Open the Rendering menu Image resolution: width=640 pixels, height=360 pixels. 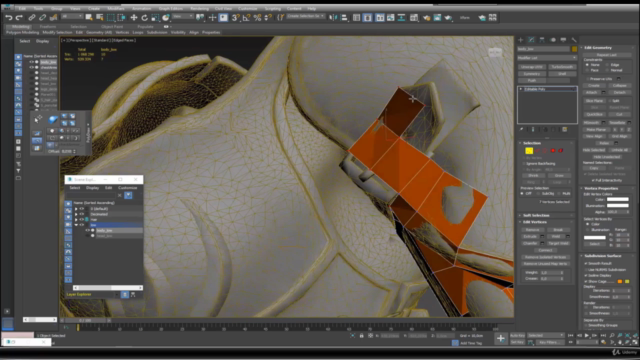[200, 8]
